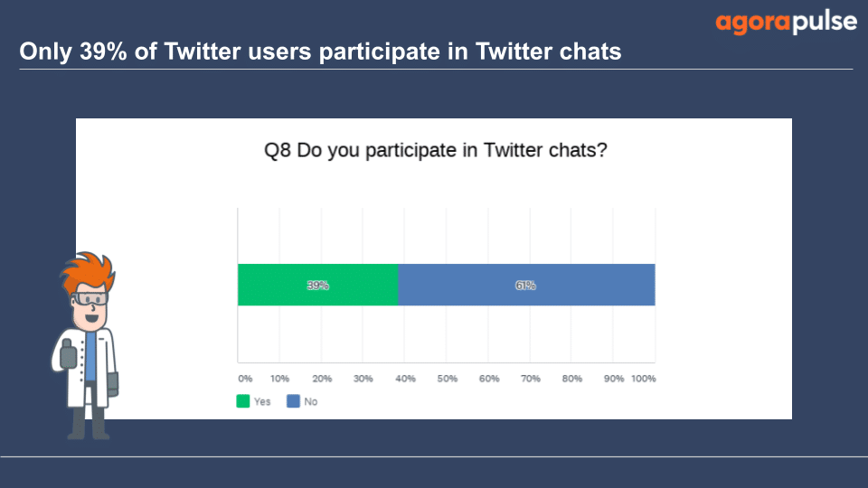Click the No legend label
868x488 pixels.
click(310, 401)
